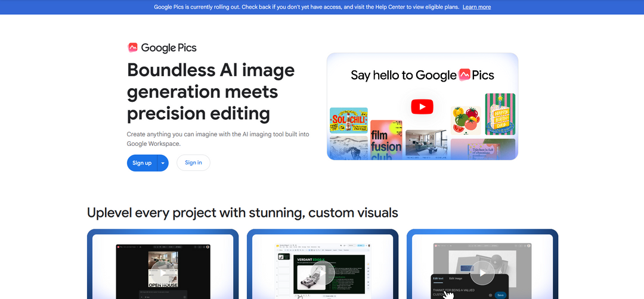Click the Google Pics icon in video title
The image size is (644, 299).
(x=464, y=75)
